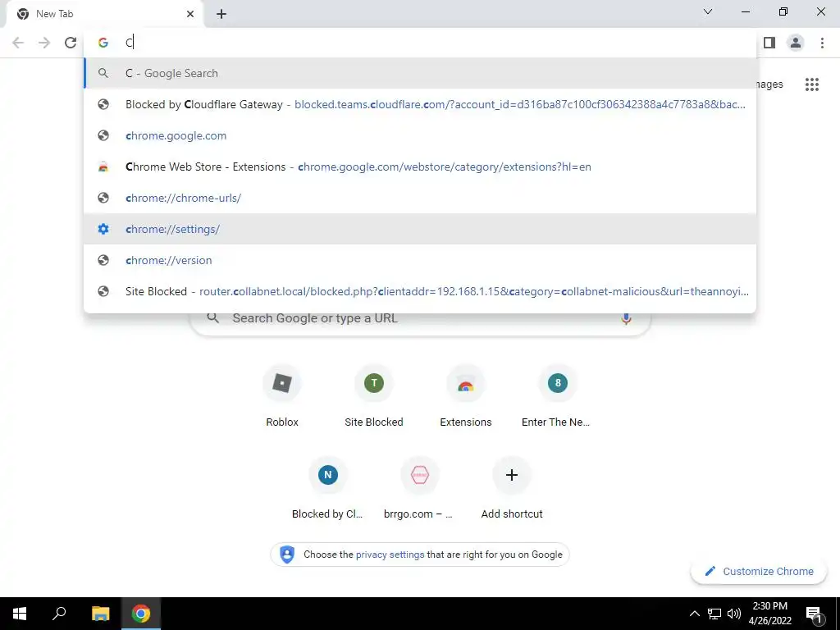Open the brrgo.com shortcut tile
The image size is (840, 630).
419,488
